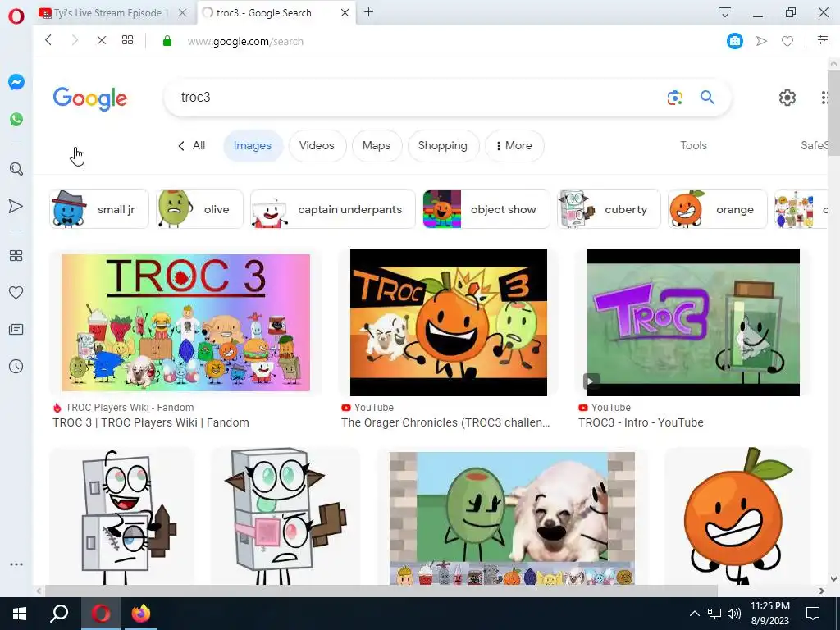Viewport: 840px width, 630px height.
Task: Expand the More filters dropdown
Action: [514, 146]
